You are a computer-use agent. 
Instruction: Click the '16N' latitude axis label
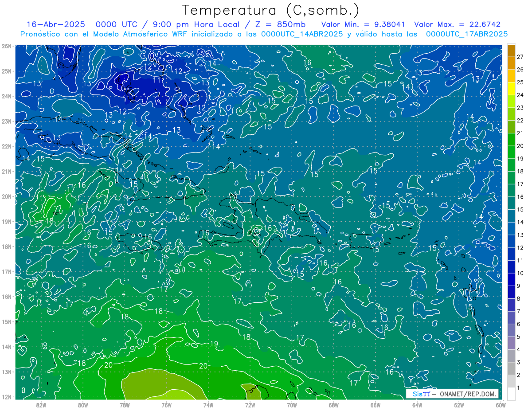coord(6,297)
